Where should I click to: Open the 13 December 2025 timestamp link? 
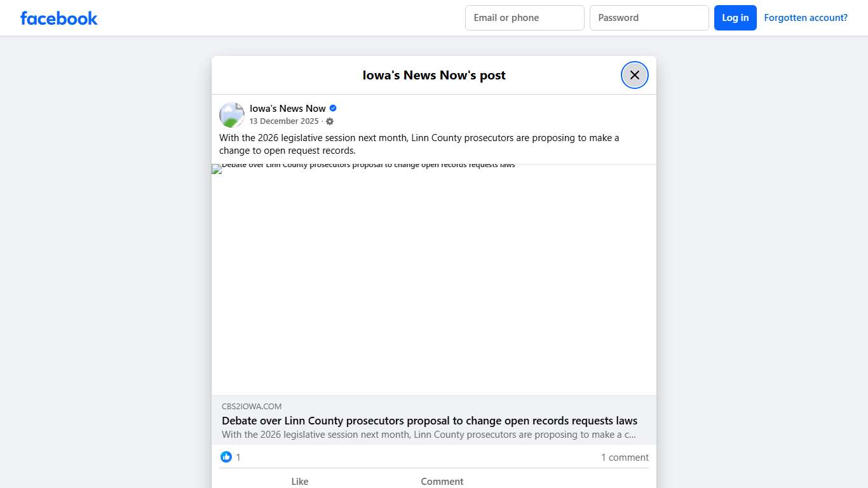click(284, 121)
